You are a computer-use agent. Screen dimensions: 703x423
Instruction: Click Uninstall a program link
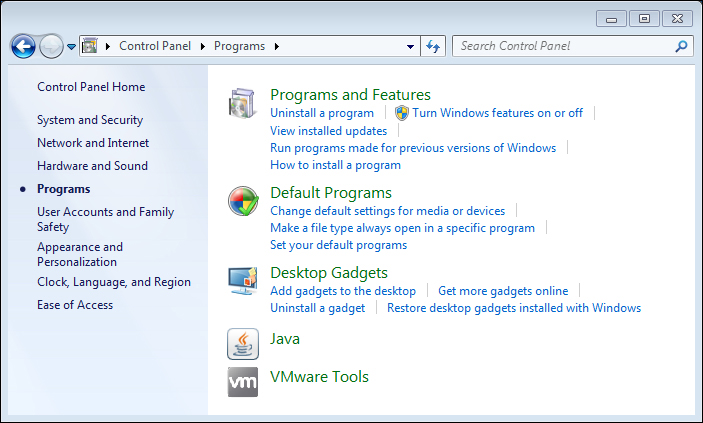[322, 113]
